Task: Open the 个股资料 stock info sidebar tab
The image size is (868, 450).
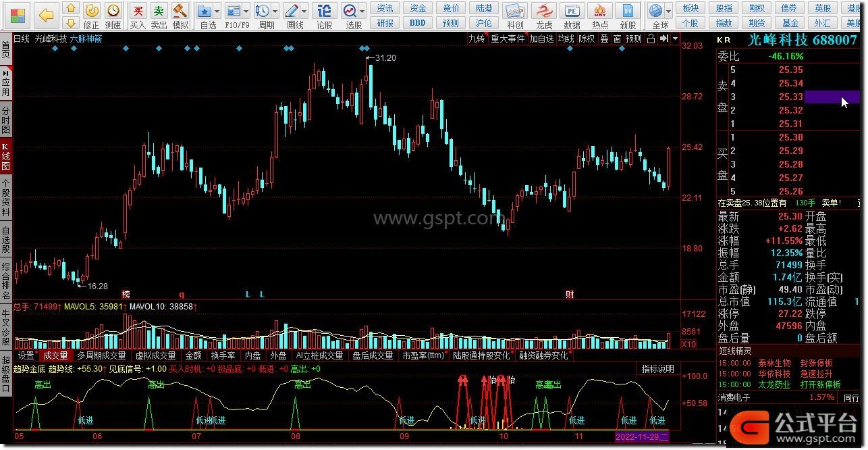Action: [x=6, y=197]
